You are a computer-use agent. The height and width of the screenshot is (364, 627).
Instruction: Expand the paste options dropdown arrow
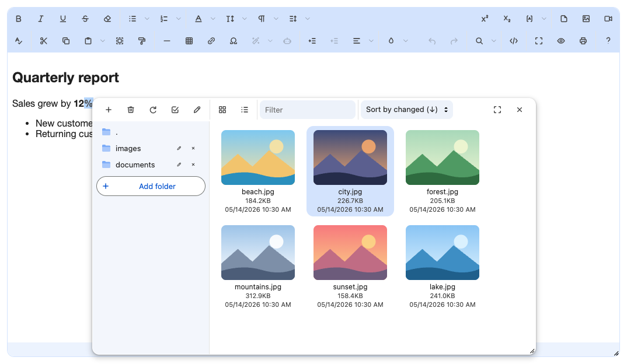[102, 41]
